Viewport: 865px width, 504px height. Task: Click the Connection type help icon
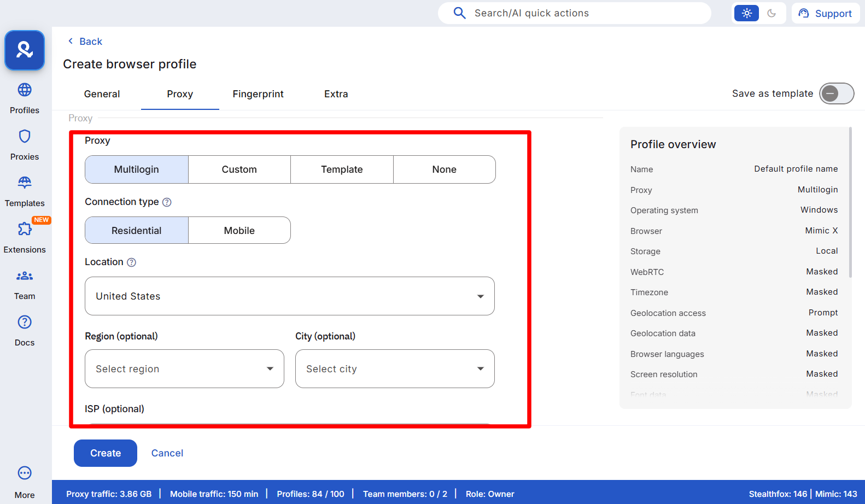click(167, 202)
